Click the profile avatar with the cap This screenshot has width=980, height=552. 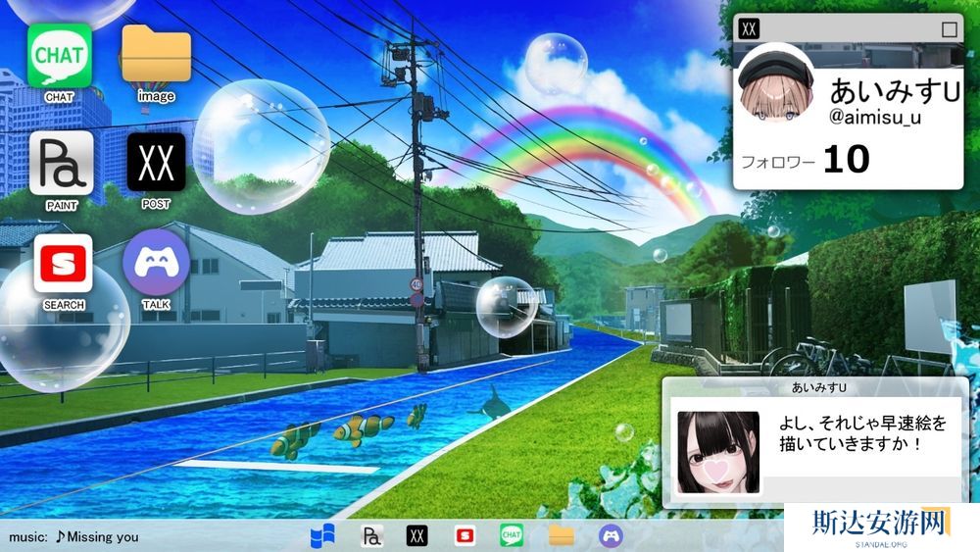777,84
